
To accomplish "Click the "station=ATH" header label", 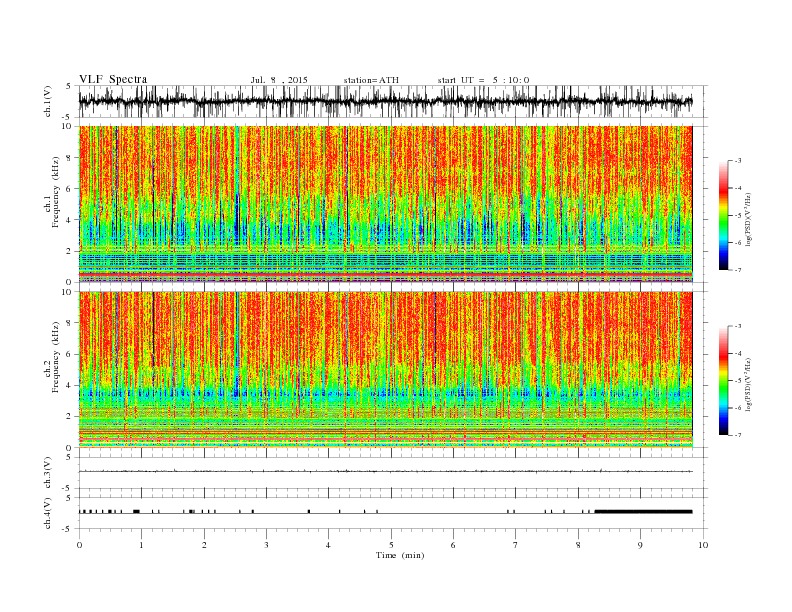I will pos(371,80).
